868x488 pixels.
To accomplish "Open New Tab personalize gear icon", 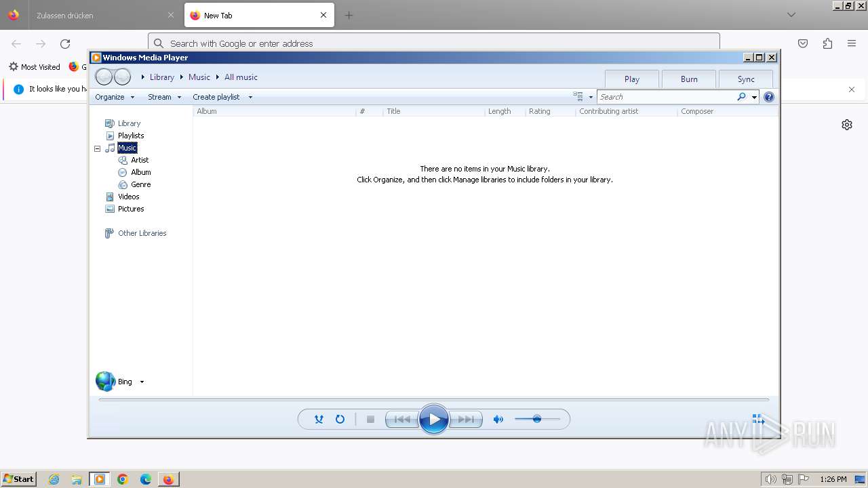I will (847, 125).
